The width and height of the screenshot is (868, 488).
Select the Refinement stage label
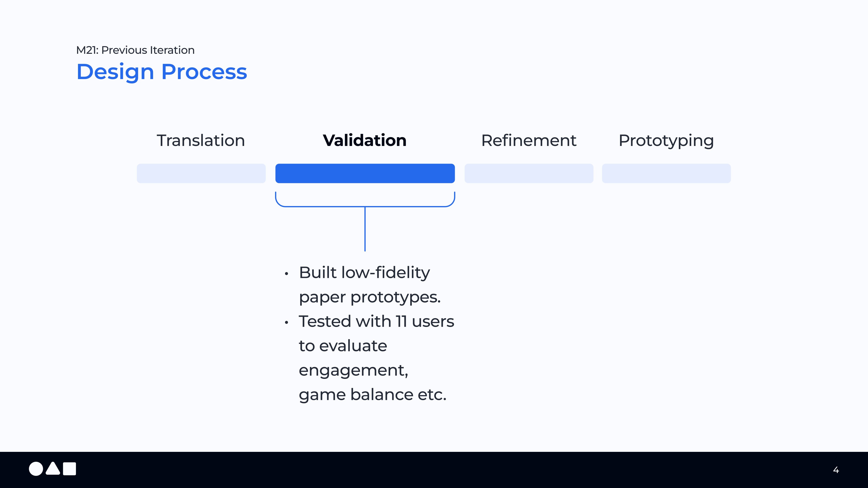[529, 141]
